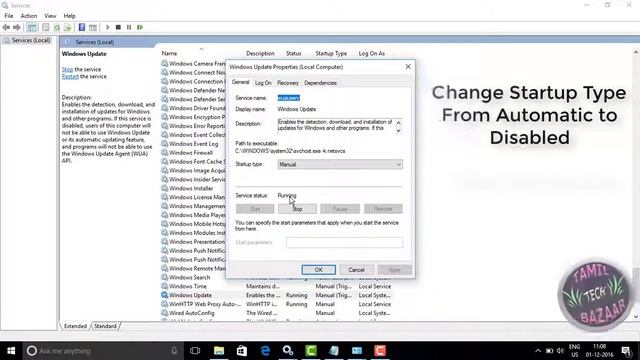Click the Resume button in Properties dialog
The height and width of the screenshot is (360, 640).
383,209
